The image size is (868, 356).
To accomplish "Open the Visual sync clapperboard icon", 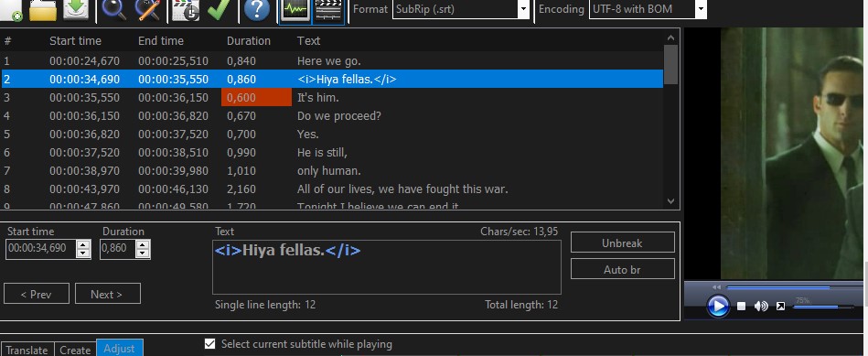I will coord(186,9).
